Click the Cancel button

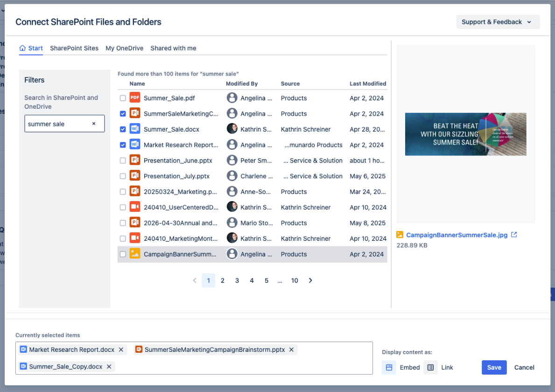pos(524,367)
